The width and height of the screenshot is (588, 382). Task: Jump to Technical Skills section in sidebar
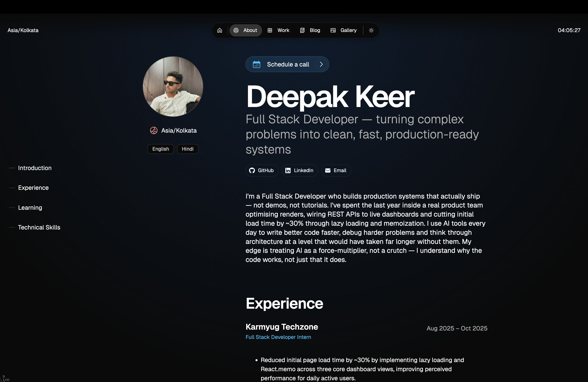(39, 228)
